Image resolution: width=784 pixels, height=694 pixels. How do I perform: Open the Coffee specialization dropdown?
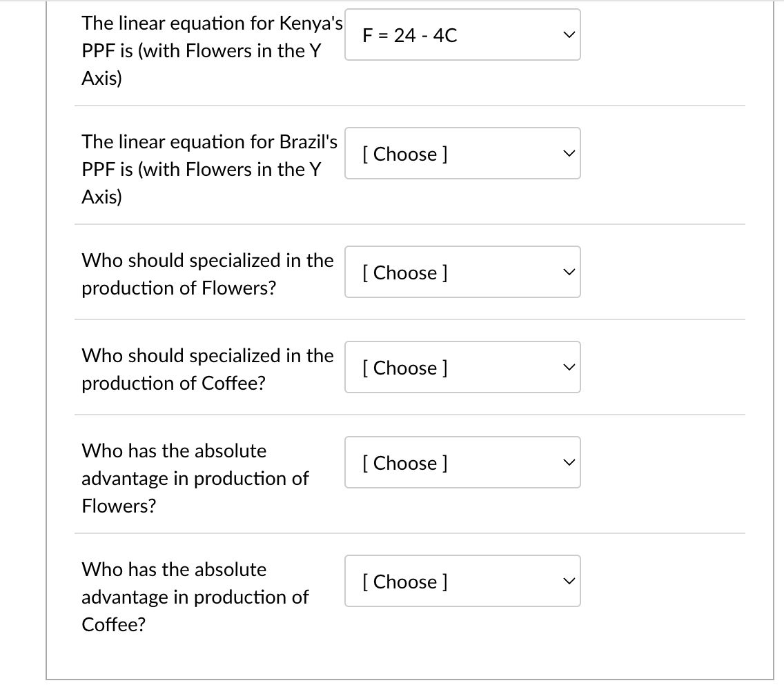click(462, 367)
